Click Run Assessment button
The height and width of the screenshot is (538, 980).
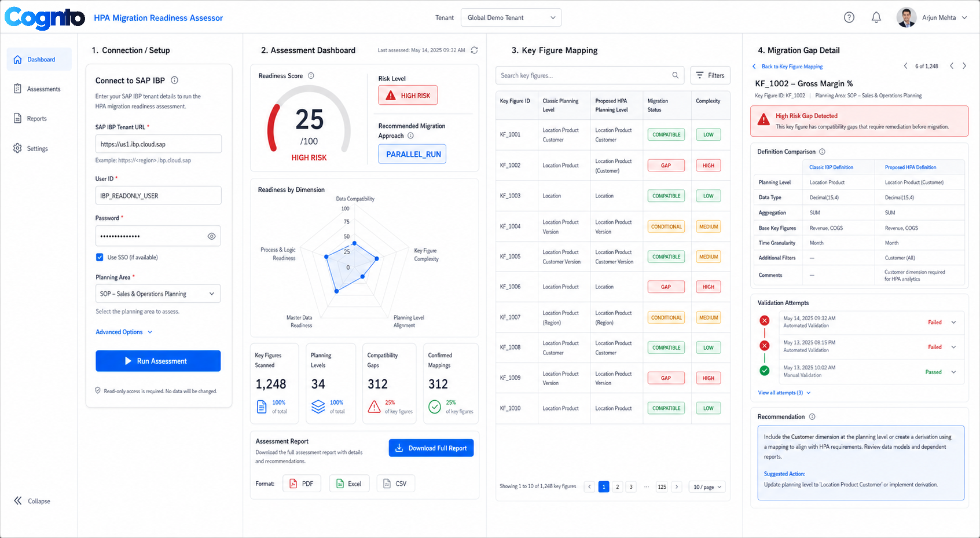pyautogui.click(x=158, y=361)
